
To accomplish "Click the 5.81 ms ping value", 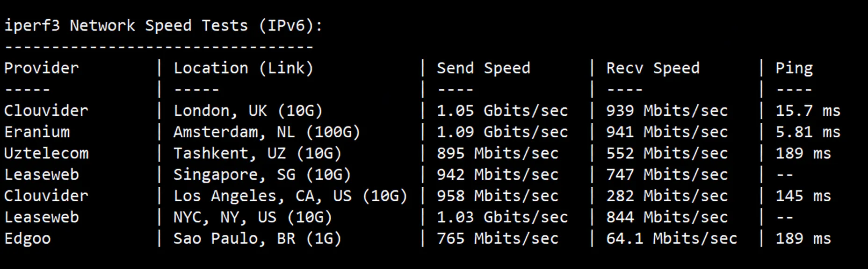I will tap(808, 132).
